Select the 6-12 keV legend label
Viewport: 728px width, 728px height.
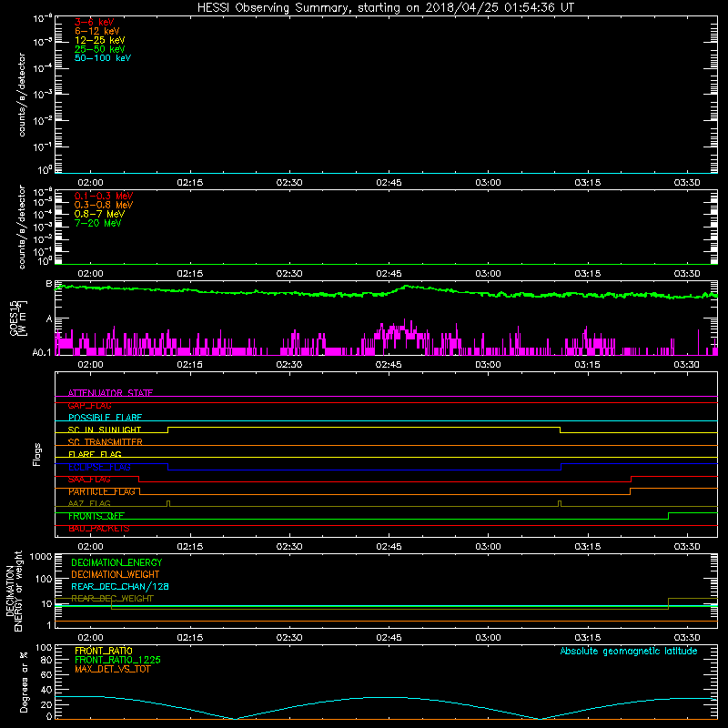point(97,31)
